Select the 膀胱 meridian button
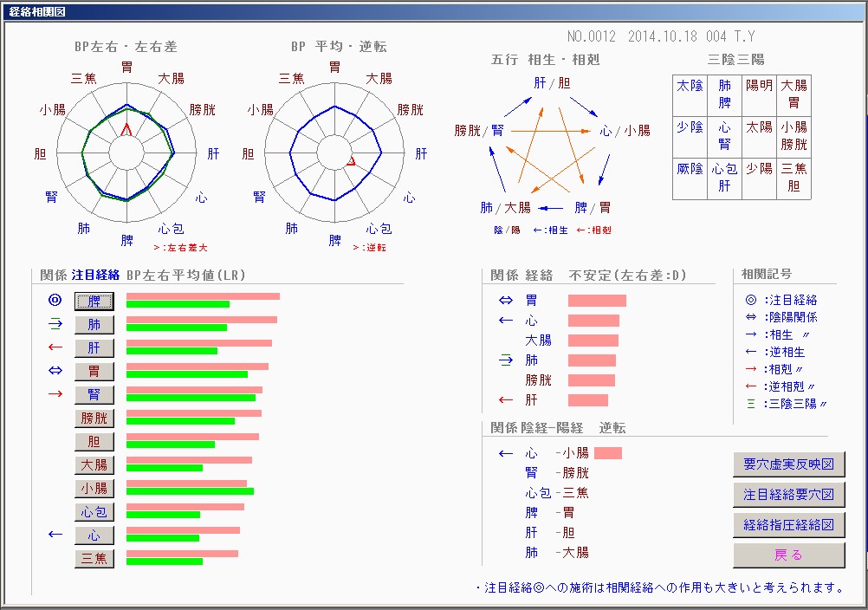868x610 pixels. 94,419
